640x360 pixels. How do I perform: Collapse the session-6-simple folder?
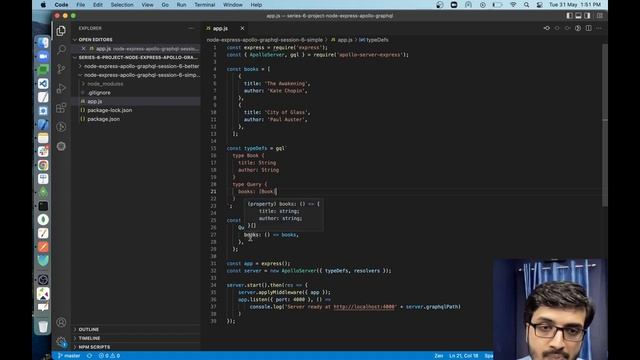pyautogui.click(x=139, y=75)
